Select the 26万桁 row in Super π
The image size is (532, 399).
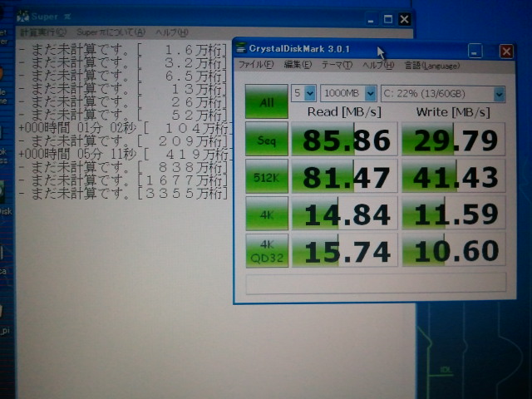tap(123, 102)
